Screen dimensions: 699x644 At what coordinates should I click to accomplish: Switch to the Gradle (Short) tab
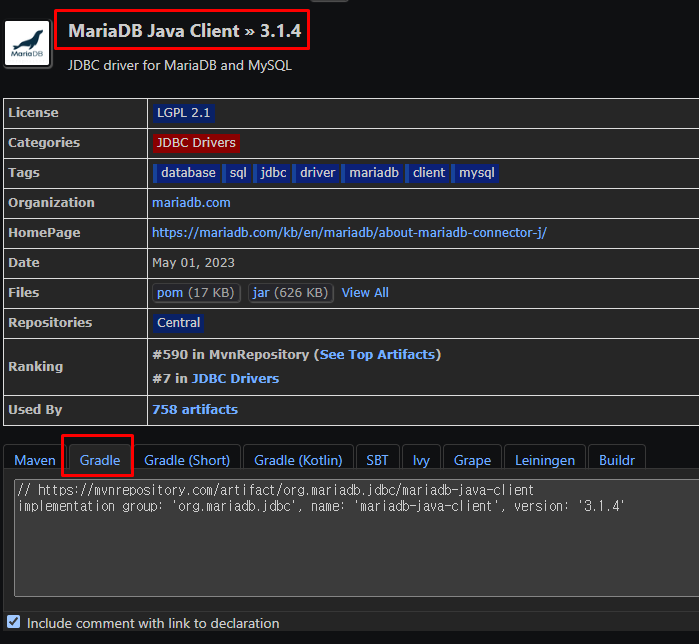(x=187, y=460)
